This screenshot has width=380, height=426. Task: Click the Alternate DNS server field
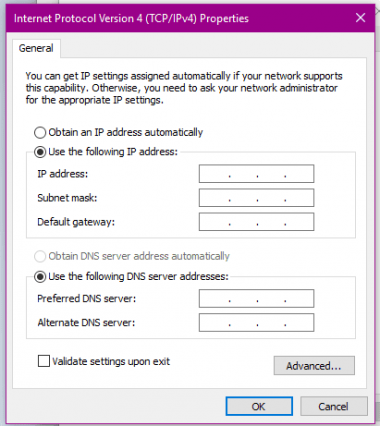tap(256, 322)
